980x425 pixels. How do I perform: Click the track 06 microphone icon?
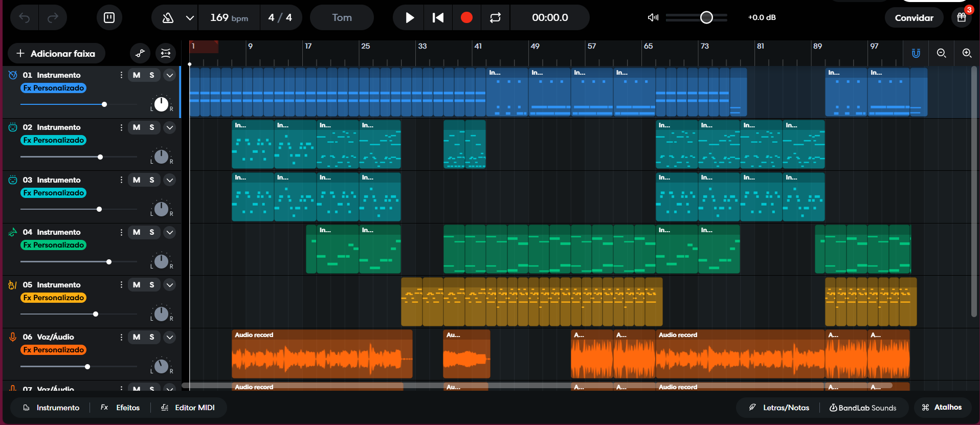[13, 337]
